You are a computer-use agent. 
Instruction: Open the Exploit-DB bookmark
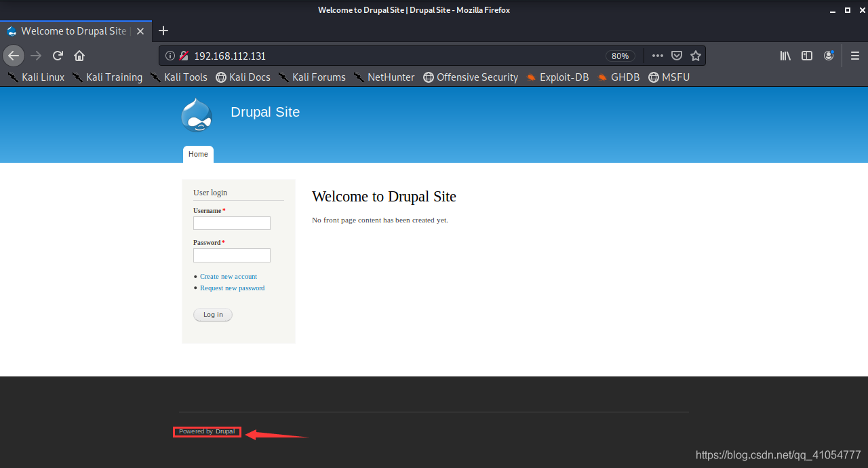557,77
